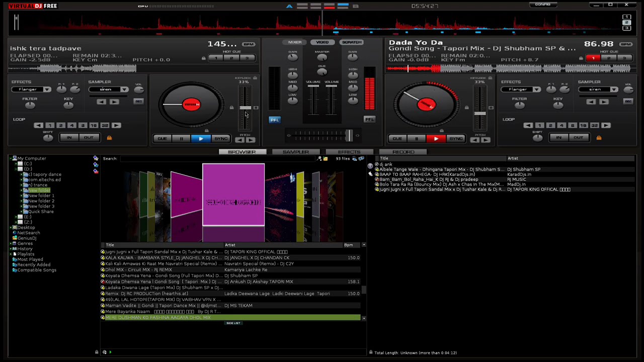The image size is (644, 362).
Task: Toggle left deck smart loop lock
Action: pyautogui.click(x=109, y=138)
